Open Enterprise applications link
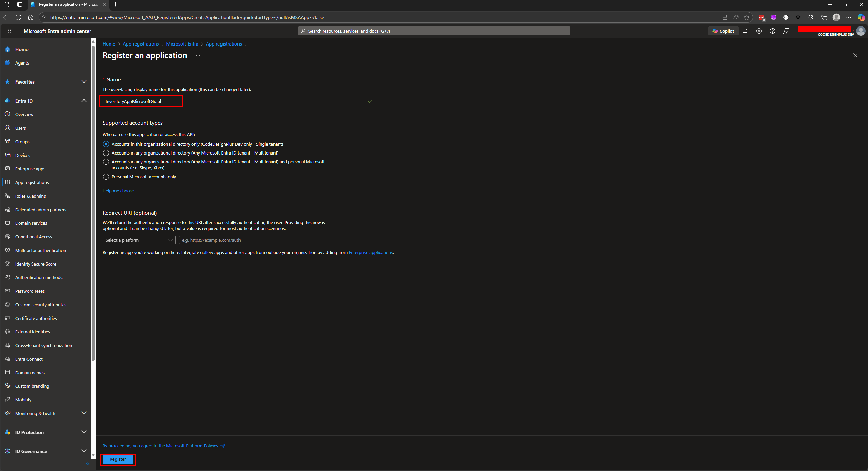Viewport: 868px width, 471px height. [x=371, y=252]
